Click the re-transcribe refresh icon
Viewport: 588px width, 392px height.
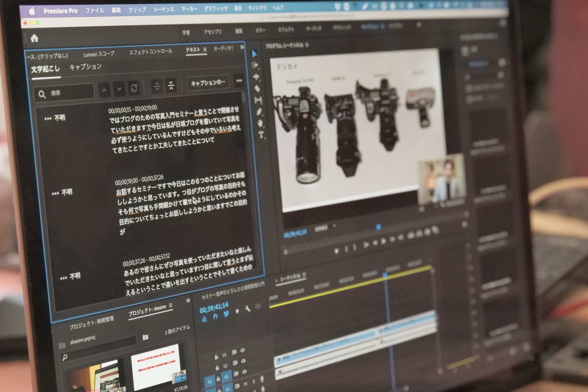coord(134,88)
